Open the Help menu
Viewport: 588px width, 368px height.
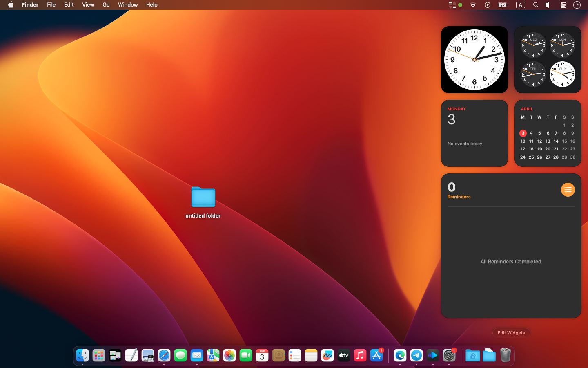point(152,5)
